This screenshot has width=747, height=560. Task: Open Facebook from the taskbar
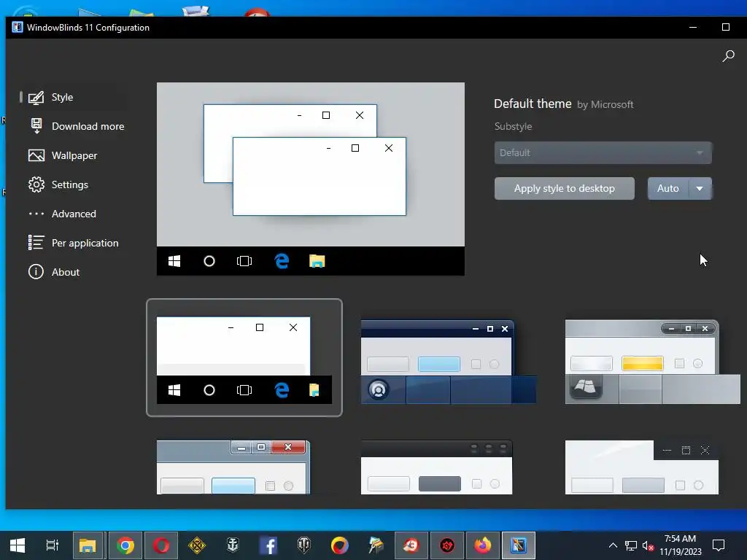tap(268, 545)
